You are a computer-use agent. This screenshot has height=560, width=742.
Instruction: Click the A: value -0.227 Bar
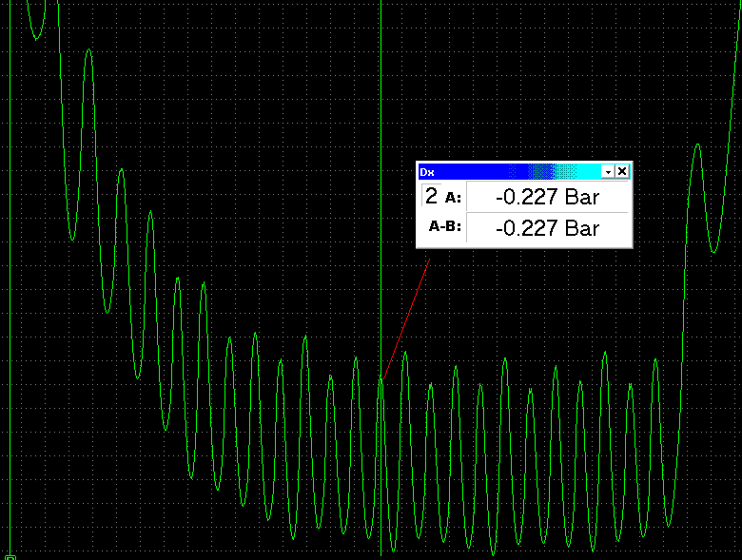click(x=548, y=197)
